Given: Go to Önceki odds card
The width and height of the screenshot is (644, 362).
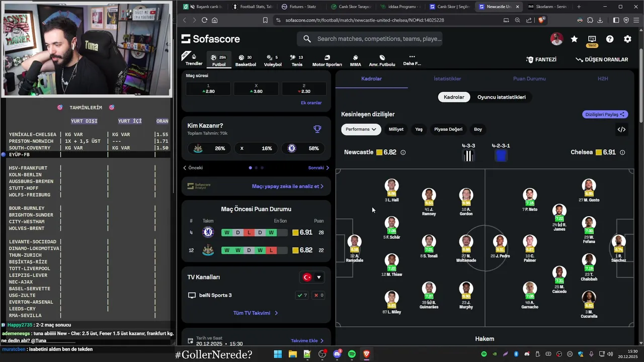Looking at the screenshot, I should tap(193, 168).
